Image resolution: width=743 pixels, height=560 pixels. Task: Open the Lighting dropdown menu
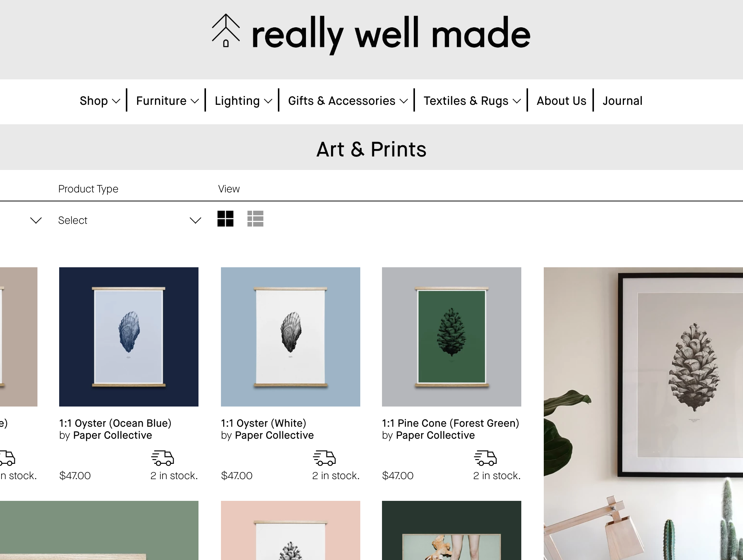[243, 101]
